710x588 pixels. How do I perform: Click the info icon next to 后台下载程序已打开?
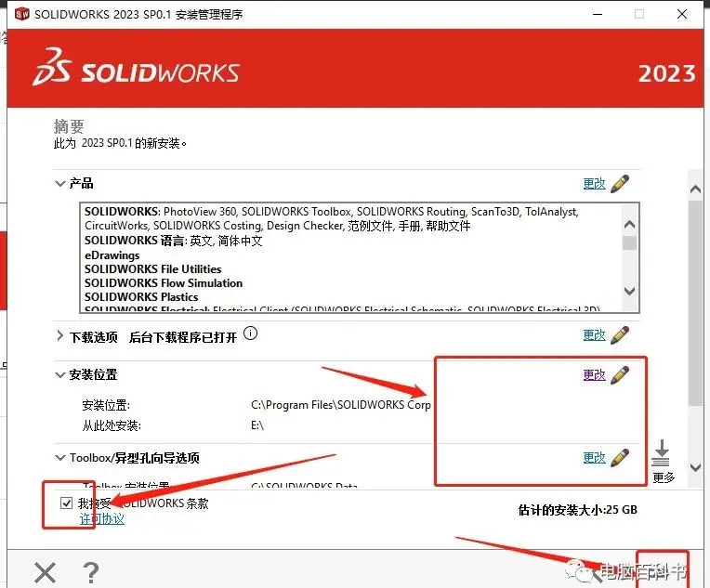(x=250, y=333)
